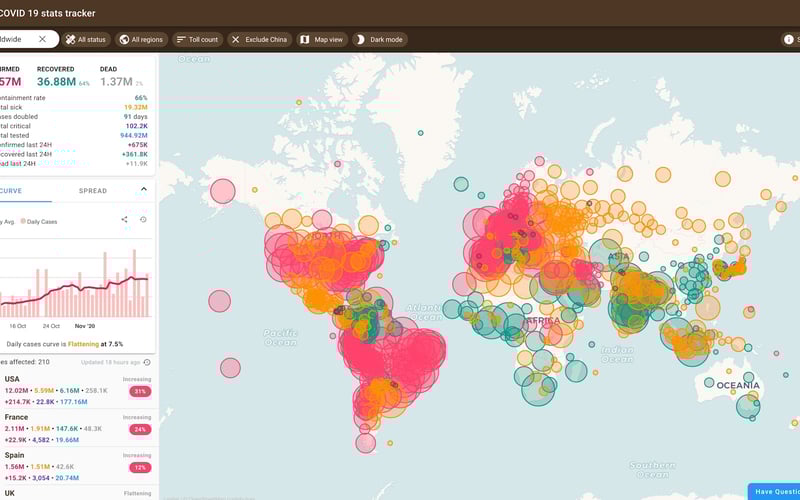Click the globe icon on All regions
Screen dimensions: 800x500
click(x=124, y=39)
